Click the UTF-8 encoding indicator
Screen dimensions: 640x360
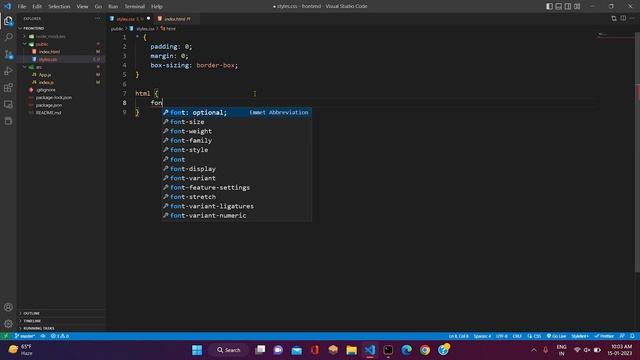pos(502,336)
